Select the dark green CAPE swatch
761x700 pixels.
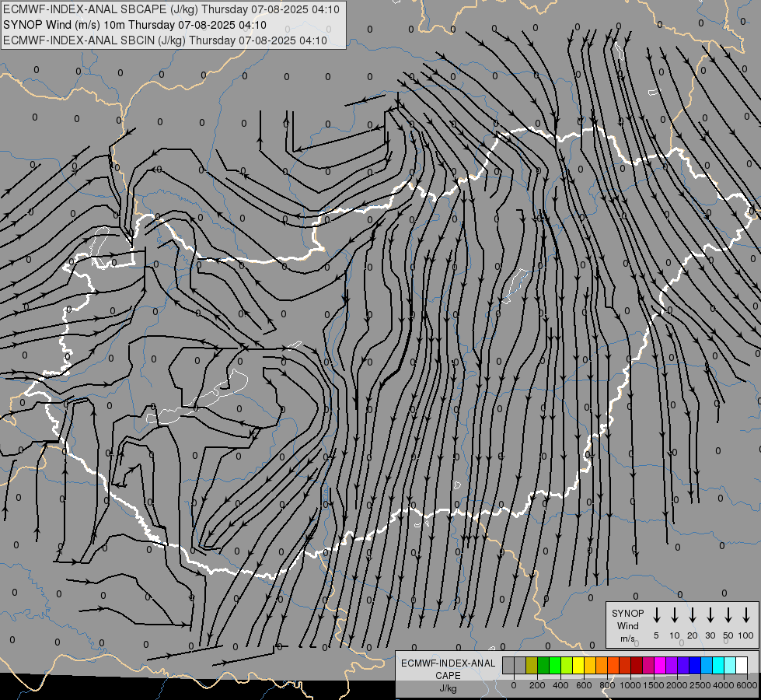tap(543, 665)
